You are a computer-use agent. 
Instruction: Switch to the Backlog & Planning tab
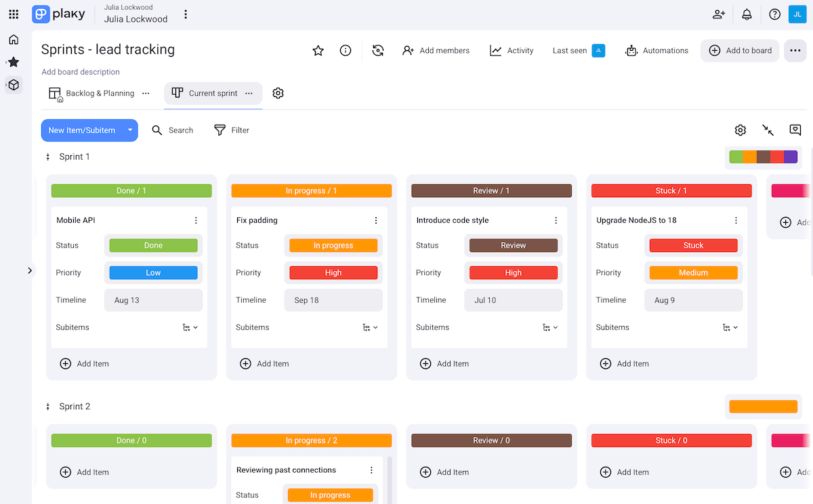99,93
